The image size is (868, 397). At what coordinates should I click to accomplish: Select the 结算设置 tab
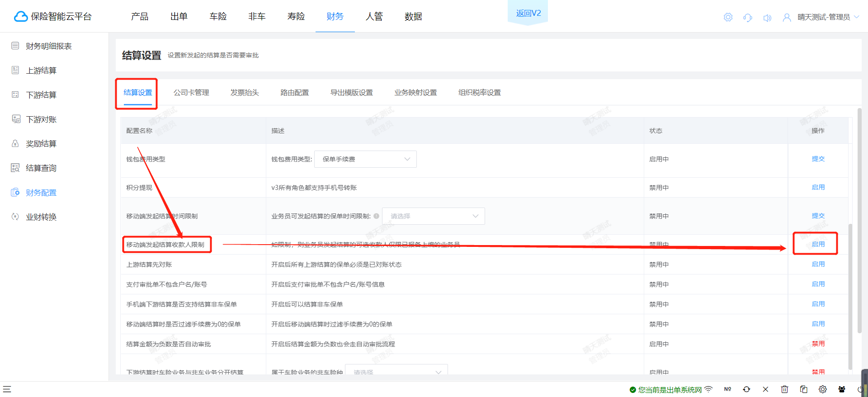[138, 92]
